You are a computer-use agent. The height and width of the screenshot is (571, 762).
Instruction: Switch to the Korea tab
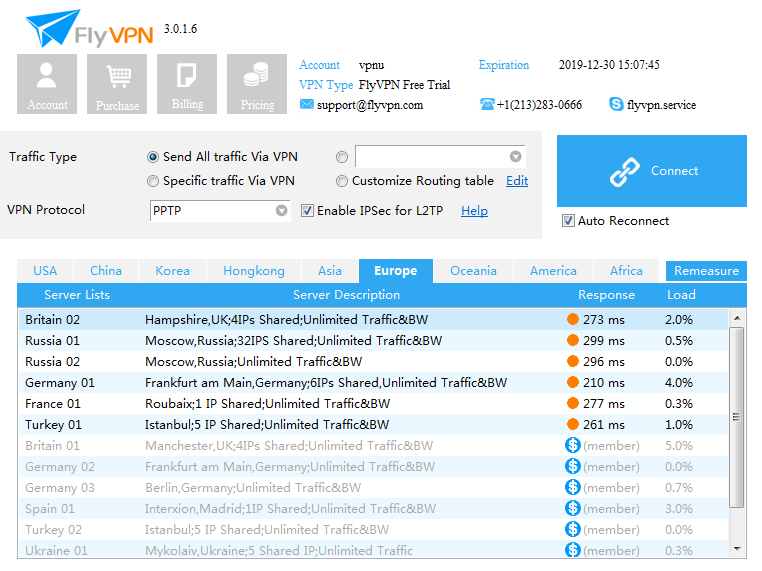tap(173, 271)
